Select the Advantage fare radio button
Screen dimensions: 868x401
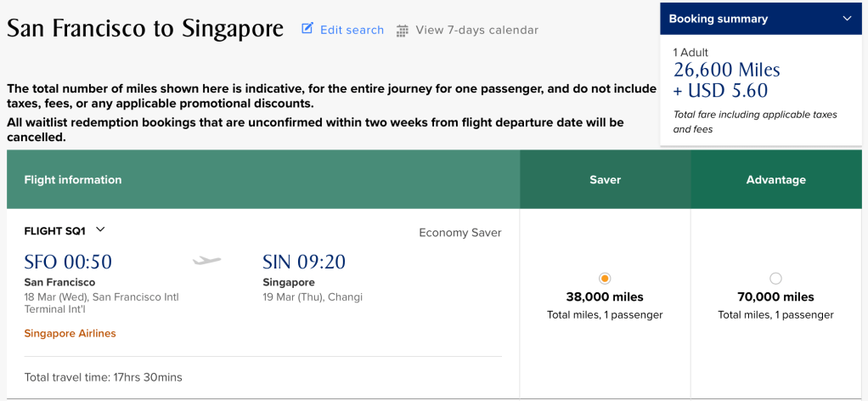(x=775, y=278)
